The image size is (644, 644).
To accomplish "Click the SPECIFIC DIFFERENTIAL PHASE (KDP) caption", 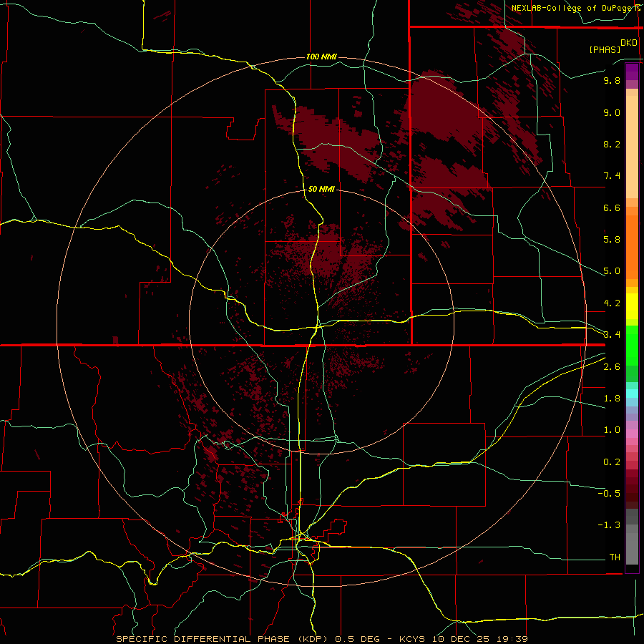I will pos(222,639).
